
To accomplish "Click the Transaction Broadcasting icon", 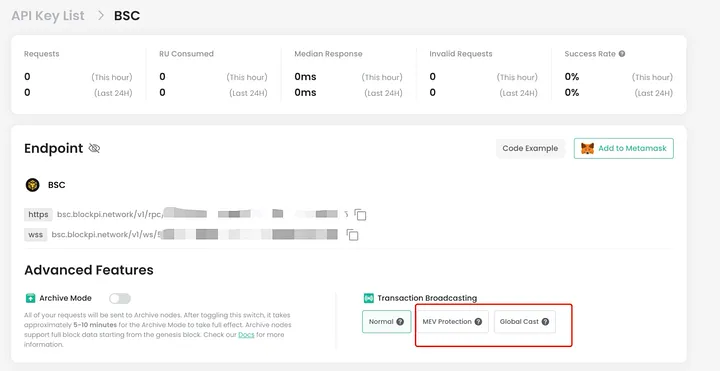I will pos(369,298).
